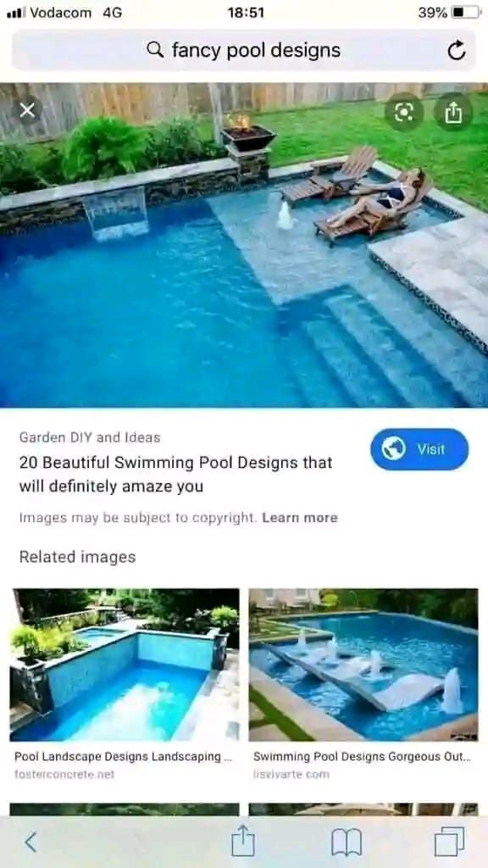488x868 pixels.
Task: Tap the 'fancy pool designs' address bar
Action: point(243,50)
